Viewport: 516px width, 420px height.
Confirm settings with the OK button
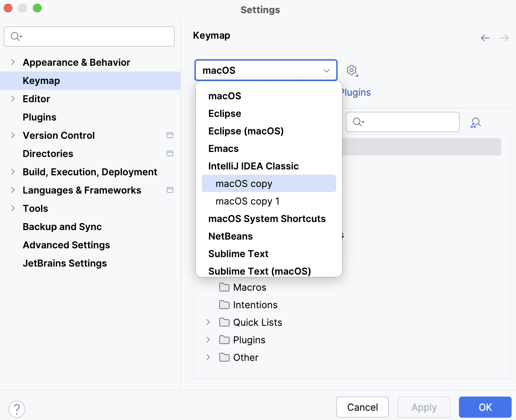485,407
